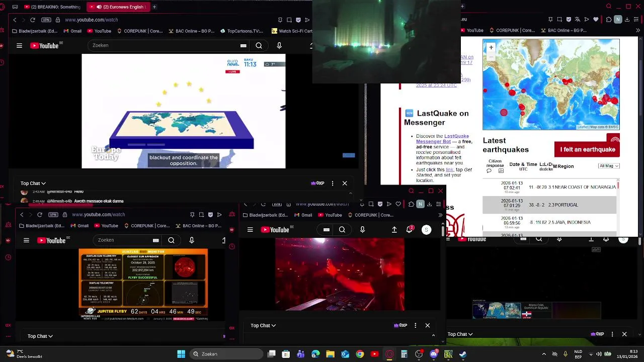644x362 pixels.
Task: Open the account avatar 'S' menu
Action: (x=426, y=230)
